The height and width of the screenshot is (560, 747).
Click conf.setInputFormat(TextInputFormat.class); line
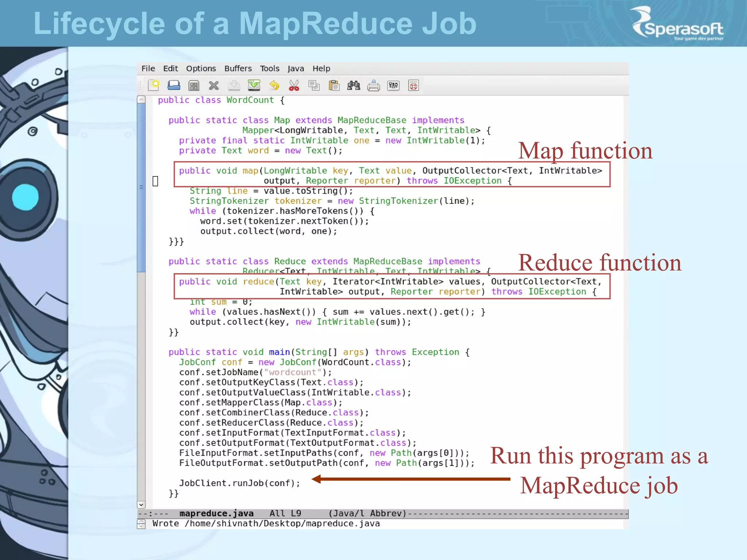pyautogui.click(x=293, y=433)
